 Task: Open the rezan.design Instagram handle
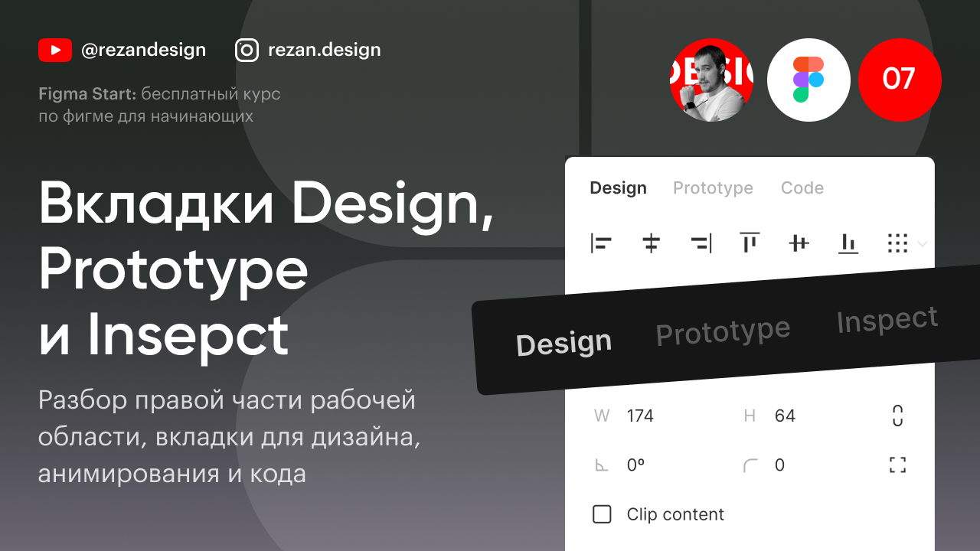[324, 51]
